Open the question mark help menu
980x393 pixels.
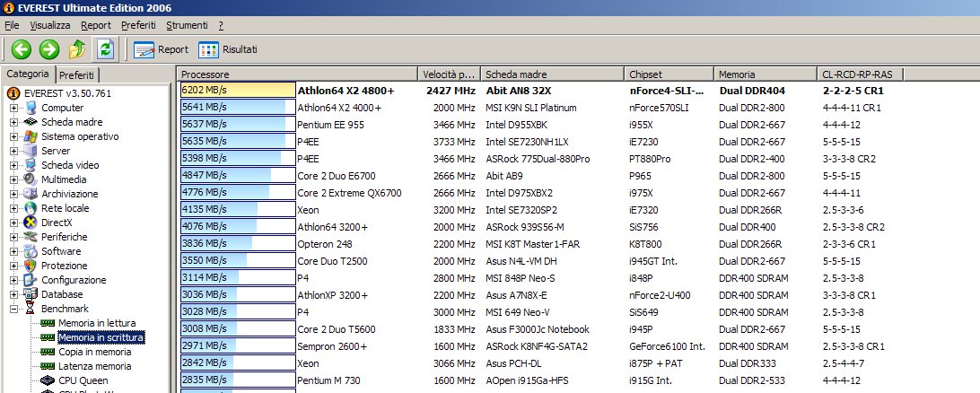coord(222,26)
